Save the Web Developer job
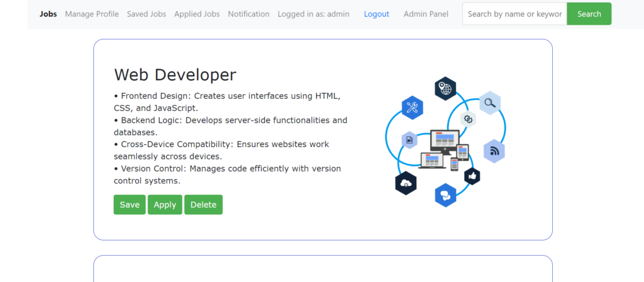This screenshot has width=644, height=282. point(130,205)
